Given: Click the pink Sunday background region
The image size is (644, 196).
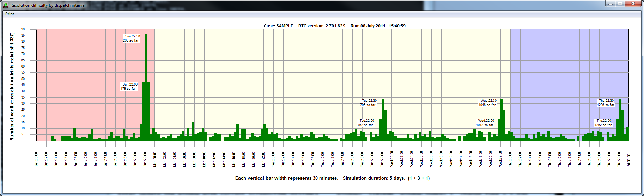Looking at the screenshot, I should click(88, 70).
